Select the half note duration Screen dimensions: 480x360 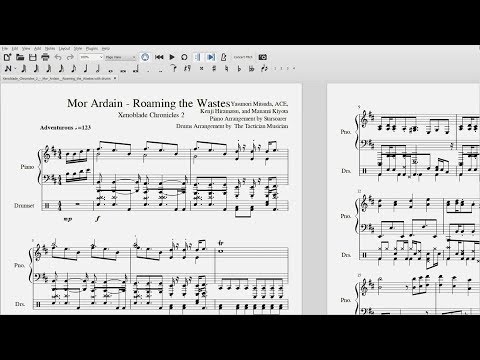click(x=98, y=69)
